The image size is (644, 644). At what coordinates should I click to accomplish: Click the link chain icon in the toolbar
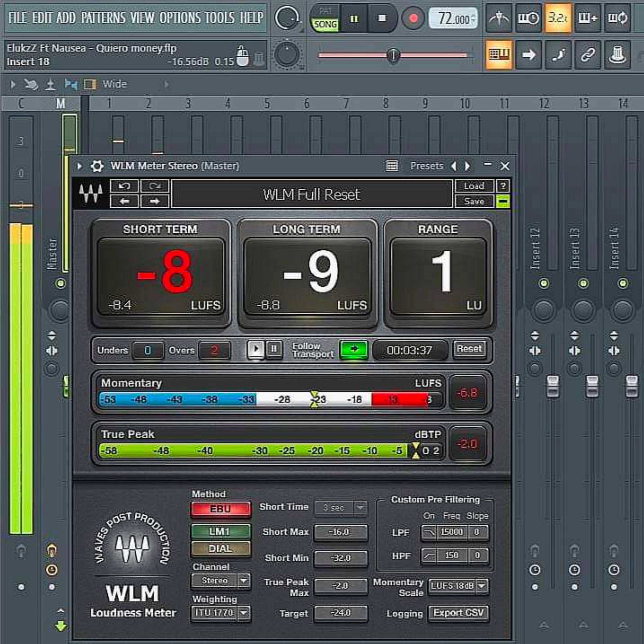click(588, 54)
